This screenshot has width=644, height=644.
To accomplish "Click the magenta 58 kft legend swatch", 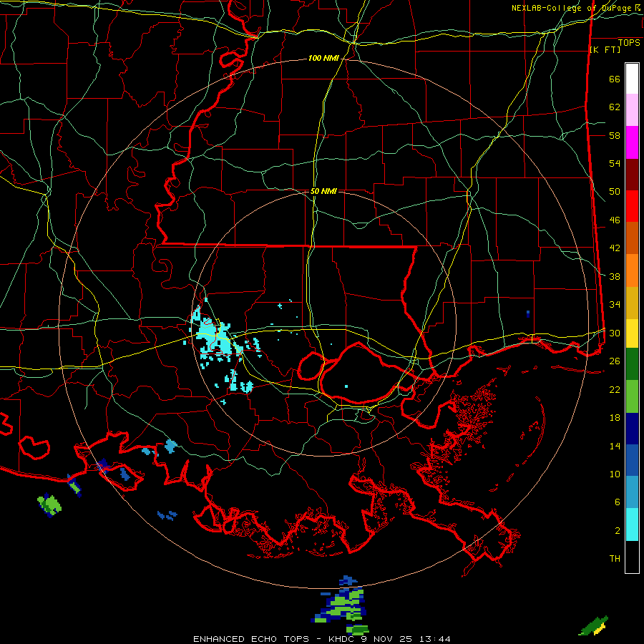I will point(632,142).
